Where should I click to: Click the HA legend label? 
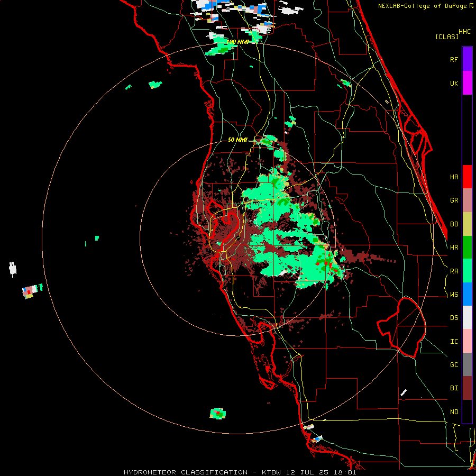[x=454, y=177]
